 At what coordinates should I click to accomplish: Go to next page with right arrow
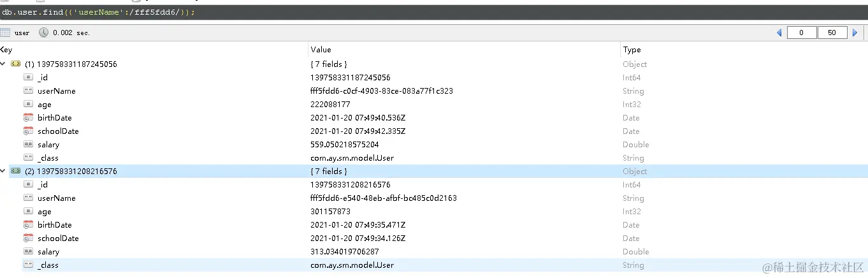tap(855, 33)
